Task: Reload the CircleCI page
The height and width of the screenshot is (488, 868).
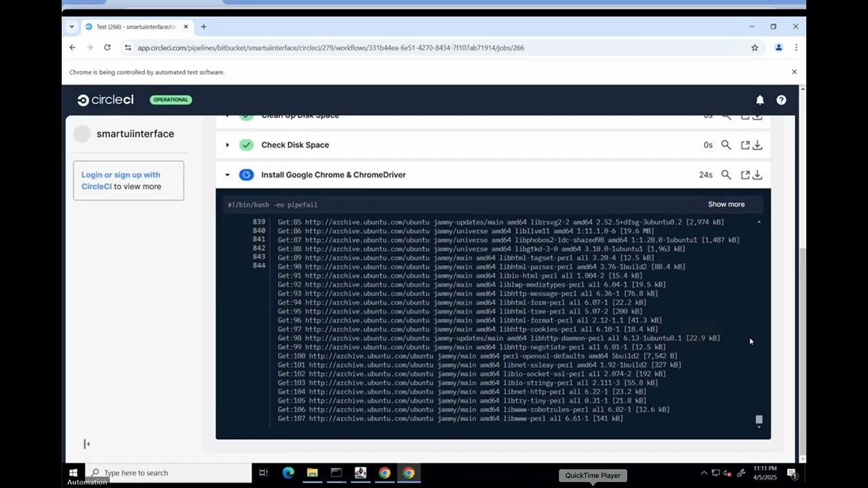Action: pos(107,47)
